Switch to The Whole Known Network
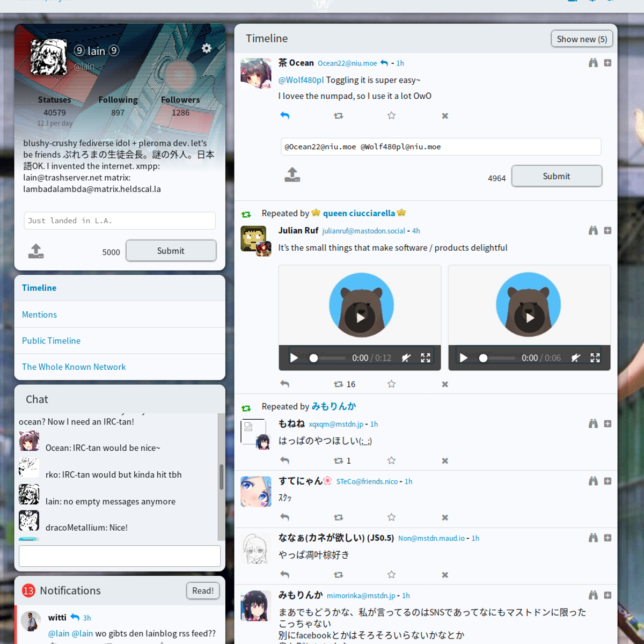The width and height of the screenshot is (644, 644). point(74,367)
